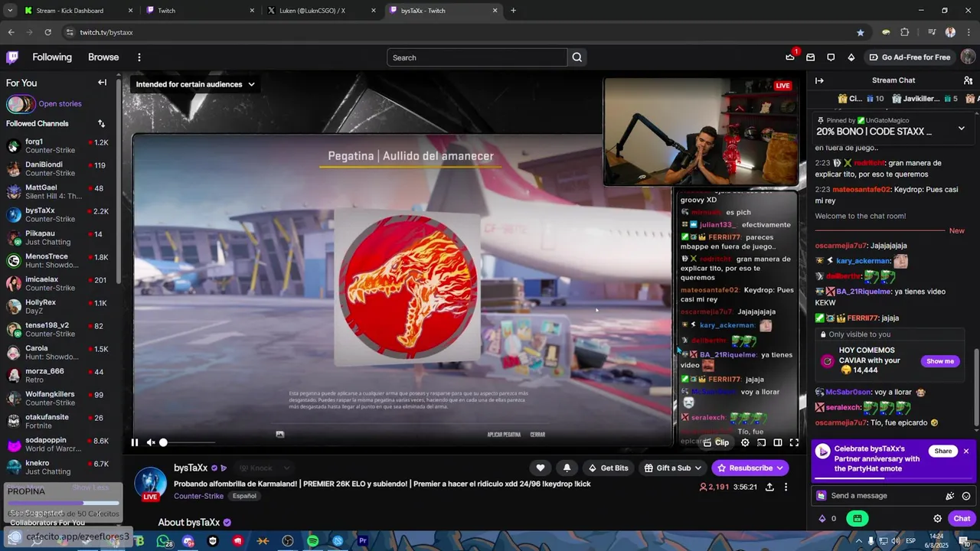Viewport: 980px width, 551px height.
Task: Click the search magnifier button
Action: point(577,57)
